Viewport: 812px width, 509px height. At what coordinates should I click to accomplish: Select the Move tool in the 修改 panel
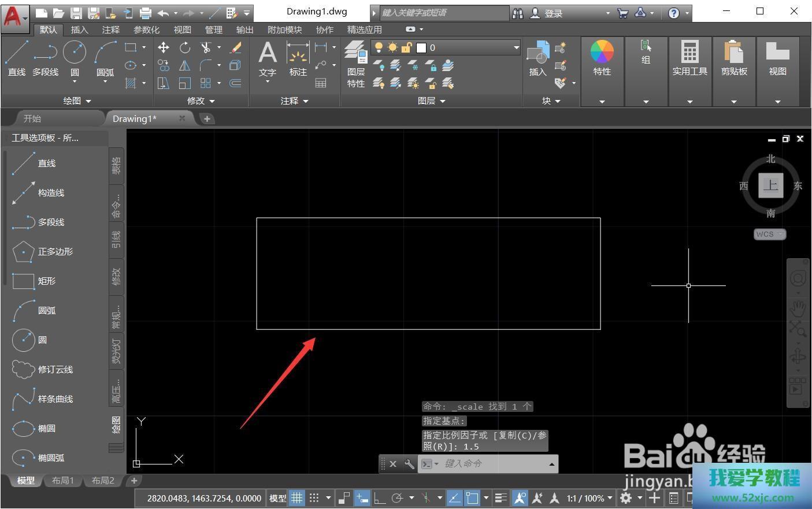(x=164, y=48)
